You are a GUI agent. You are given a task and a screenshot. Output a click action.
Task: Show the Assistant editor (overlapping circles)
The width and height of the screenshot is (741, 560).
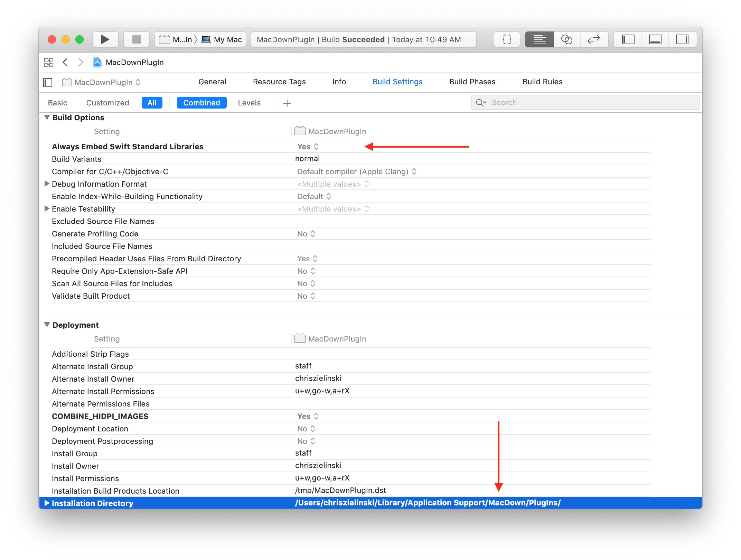click(x=567, y=39)
